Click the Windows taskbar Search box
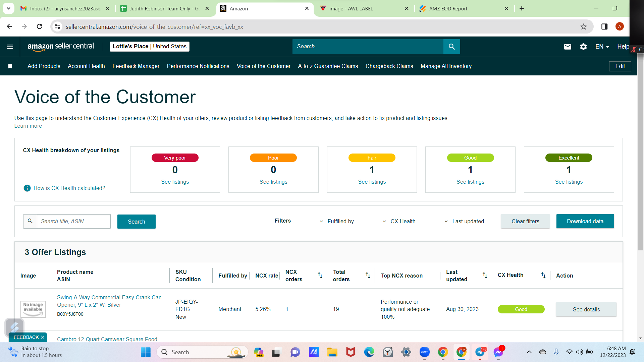This screenshot has width=644, height=362. 202,352
